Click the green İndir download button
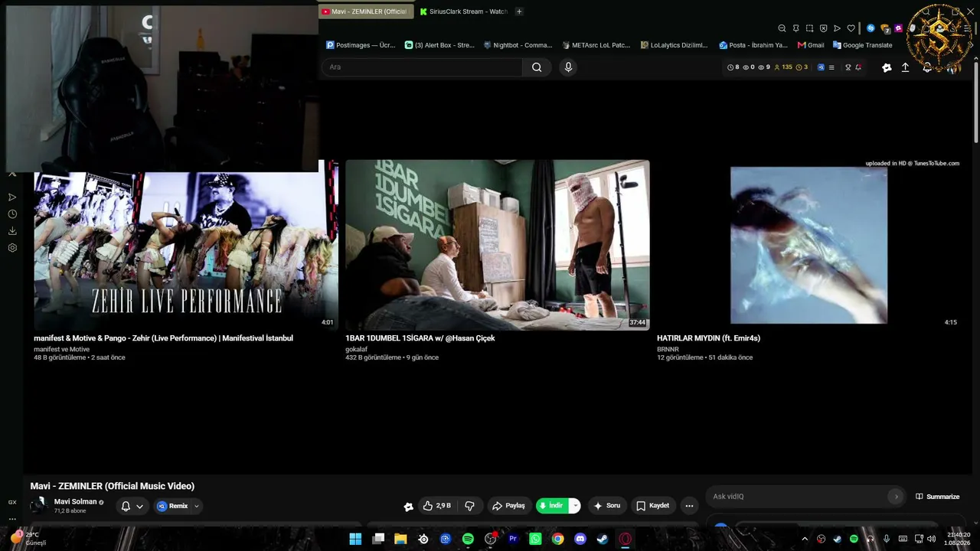 (x=553, y=506)
